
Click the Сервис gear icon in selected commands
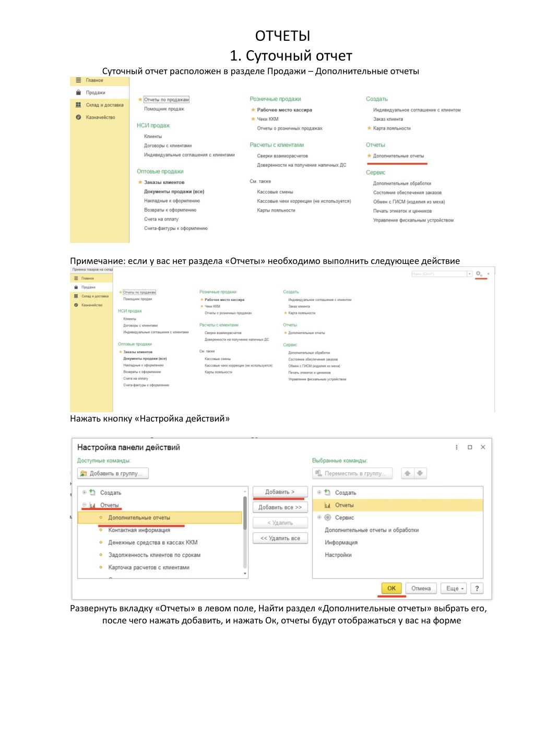click(x=327, y=517)
